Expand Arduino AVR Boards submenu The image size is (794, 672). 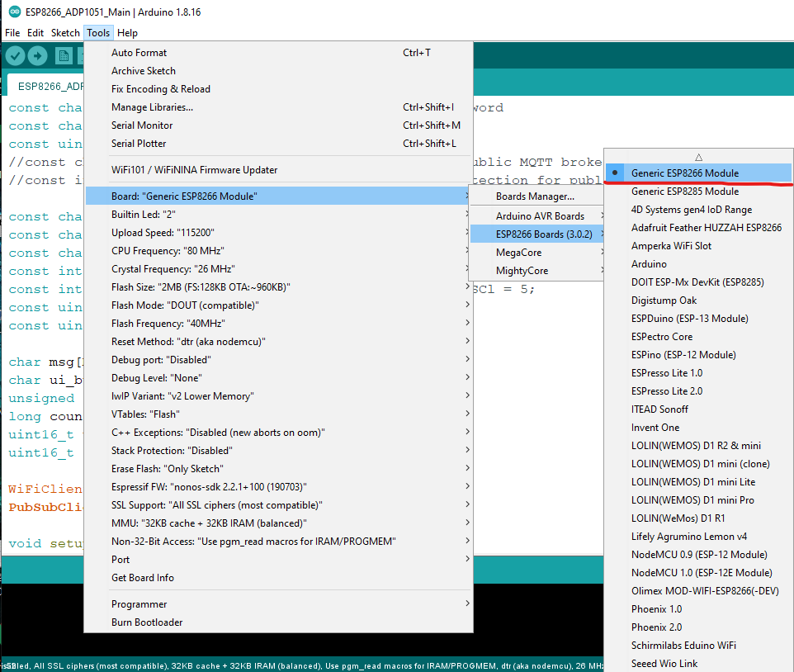(536, 216)
